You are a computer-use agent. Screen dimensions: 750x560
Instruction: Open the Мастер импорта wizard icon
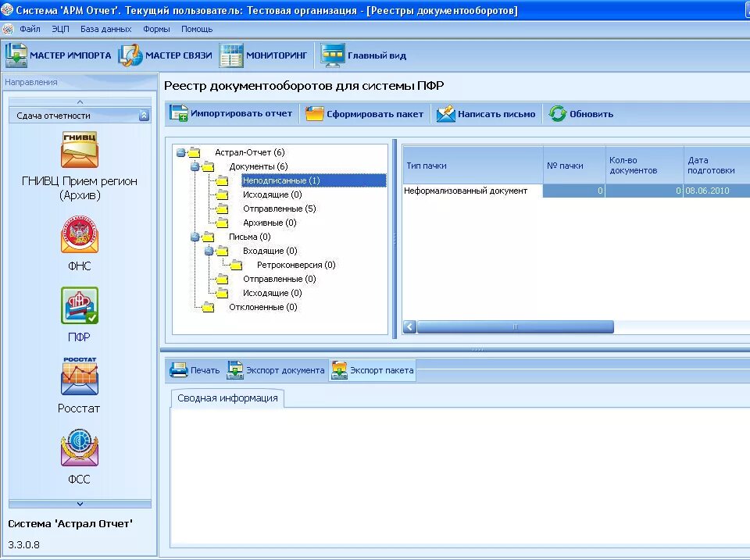pyautogui.click(x=16, y=55)
